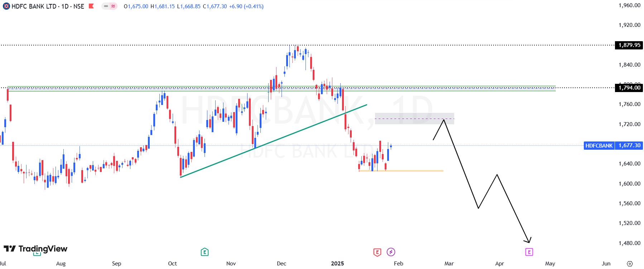Image resolution: width=644 pixels, height=269 pixels.
Task: Click the 1,920.00 price axis label
Action: [x=629, y=25]
